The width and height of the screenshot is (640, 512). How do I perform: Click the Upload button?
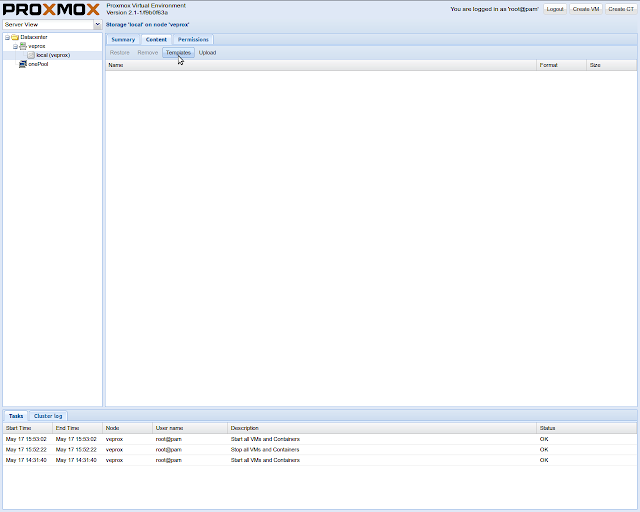pos(207,53)
